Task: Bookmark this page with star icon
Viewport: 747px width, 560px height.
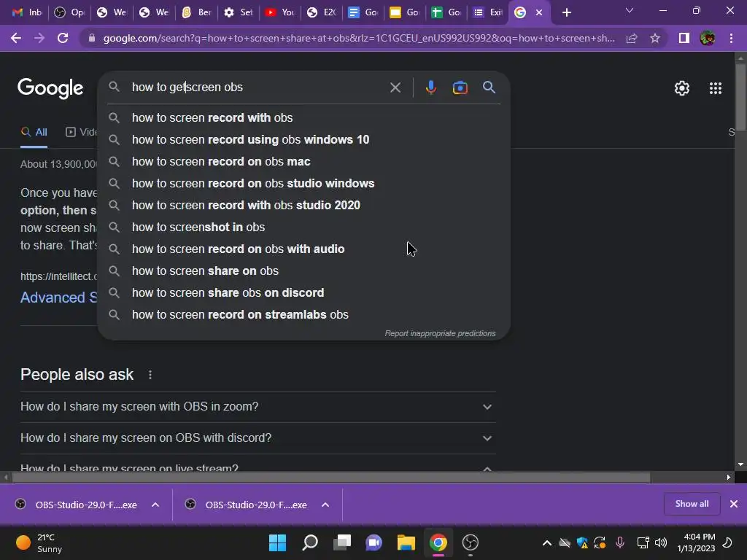Action: coord(655,38)
